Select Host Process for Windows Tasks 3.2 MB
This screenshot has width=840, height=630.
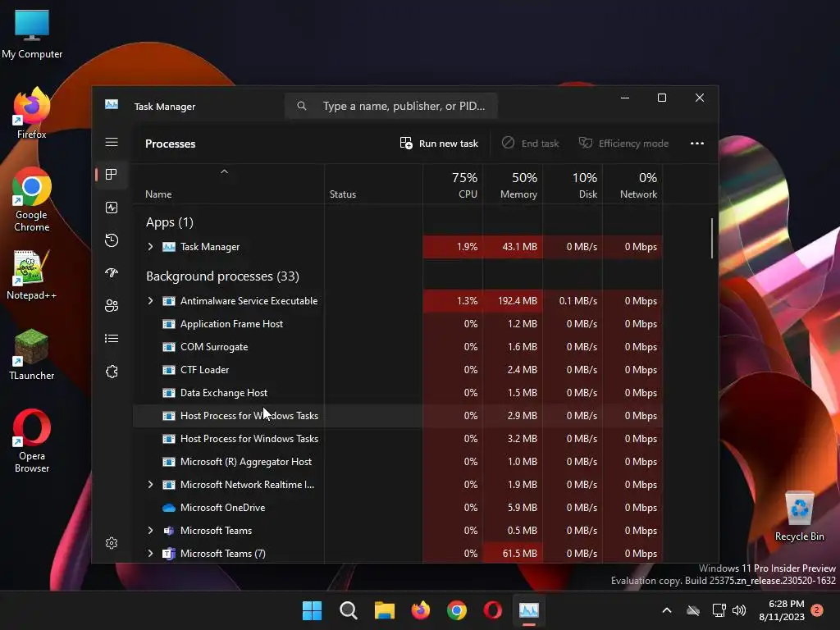click(398, 438)
